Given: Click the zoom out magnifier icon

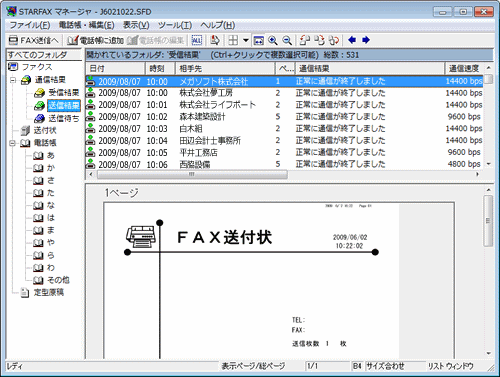Looking at the screenshot, I should 287,41.
